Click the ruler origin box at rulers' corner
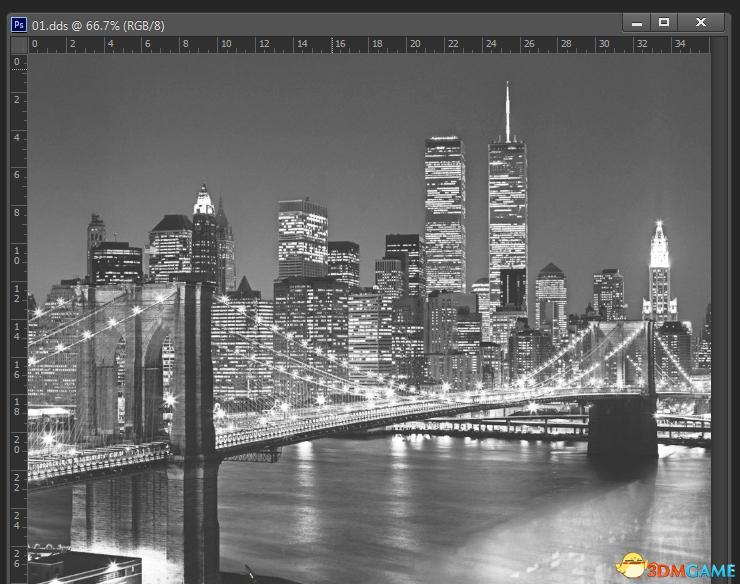Image resolution: width=740 pixels, height=584 pixels. click(x=18, y=45)
